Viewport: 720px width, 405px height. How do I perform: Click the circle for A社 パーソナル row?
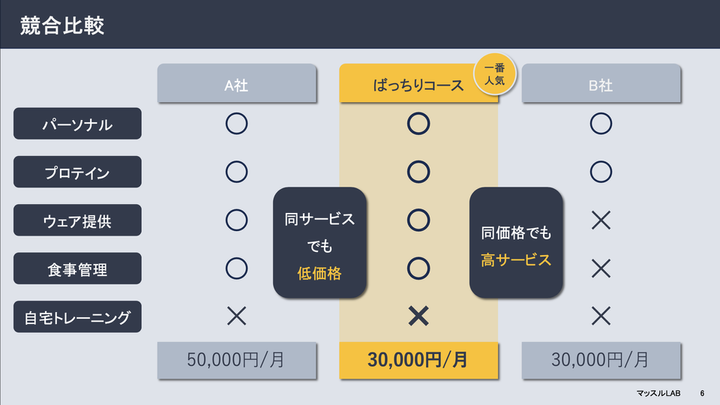pos(236,124)
